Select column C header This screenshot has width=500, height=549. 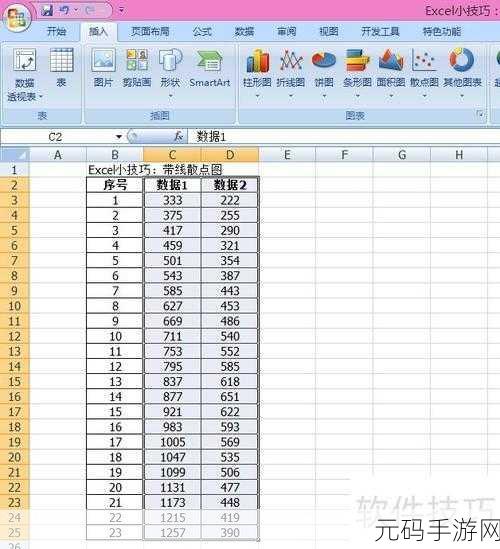(172, 154)
